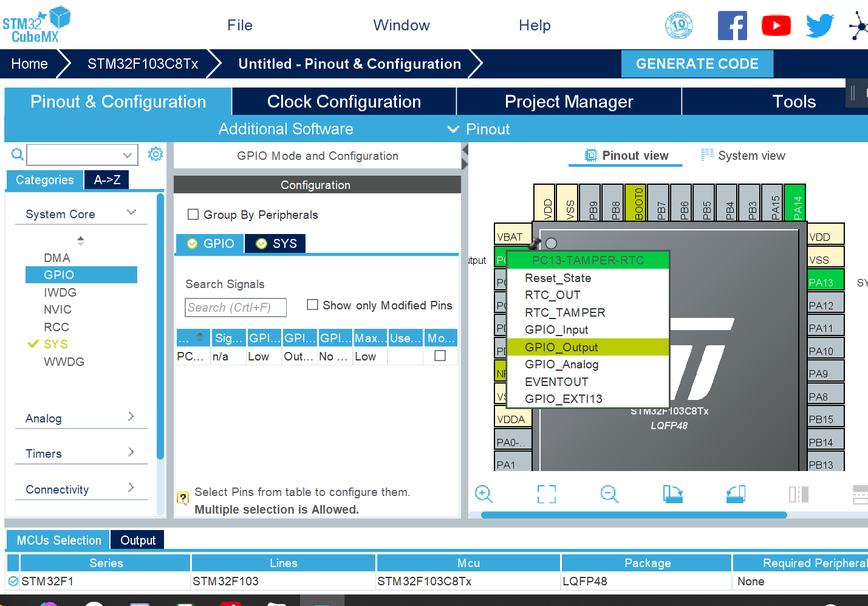This screenshot has height=606, width=868.
Task: Tick the Modified checkbox in PC13 row
Action: tap(440, 356)
